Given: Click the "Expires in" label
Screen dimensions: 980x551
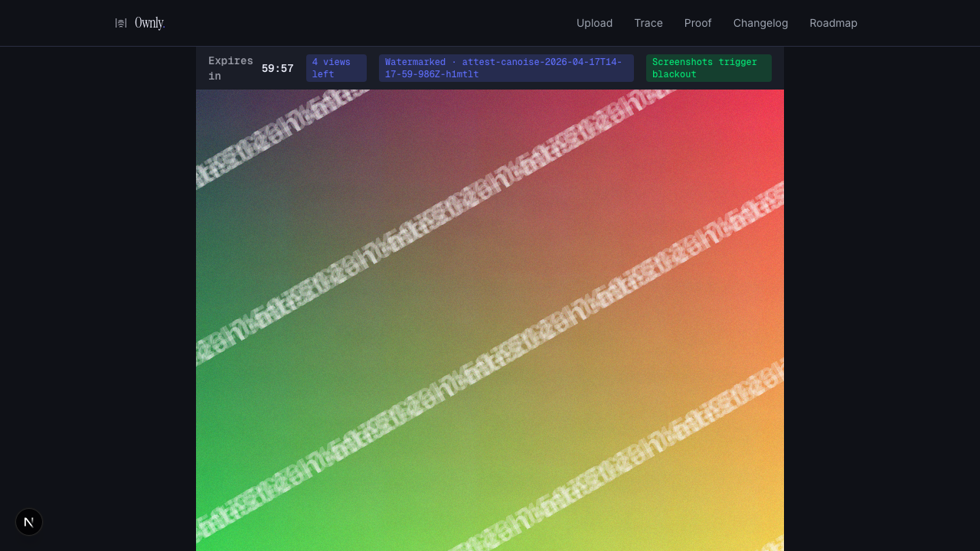Looking at the screenshot, I should (230, 68).
